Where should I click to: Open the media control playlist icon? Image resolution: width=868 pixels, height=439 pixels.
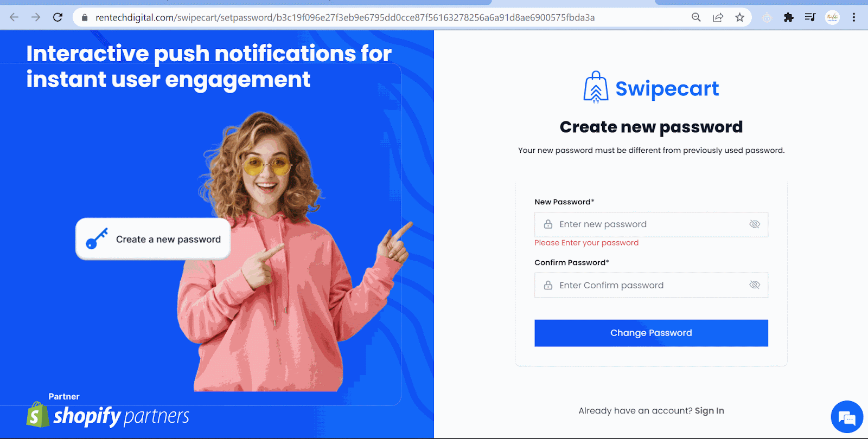[x=810, y=17]
